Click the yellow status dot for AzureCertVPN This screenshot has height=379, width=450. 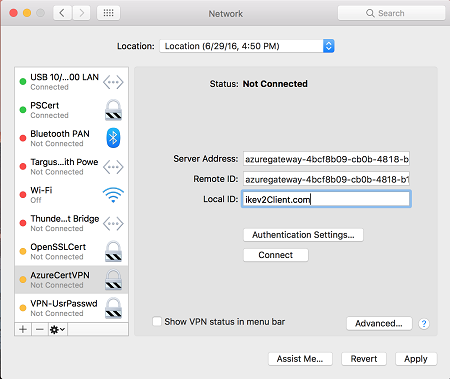click(x=23, y=280)
